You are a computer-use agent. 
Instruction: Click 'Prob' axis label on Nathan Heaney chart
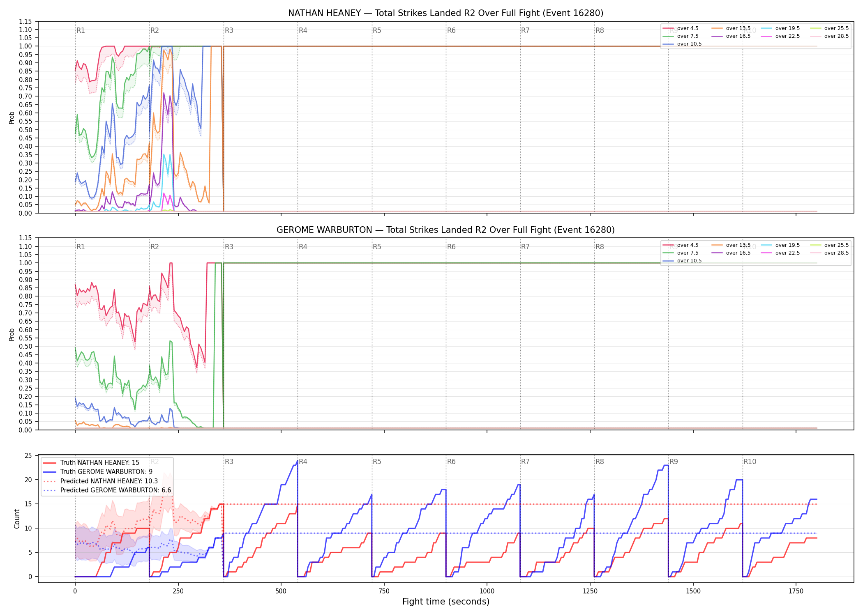(12, 118)
